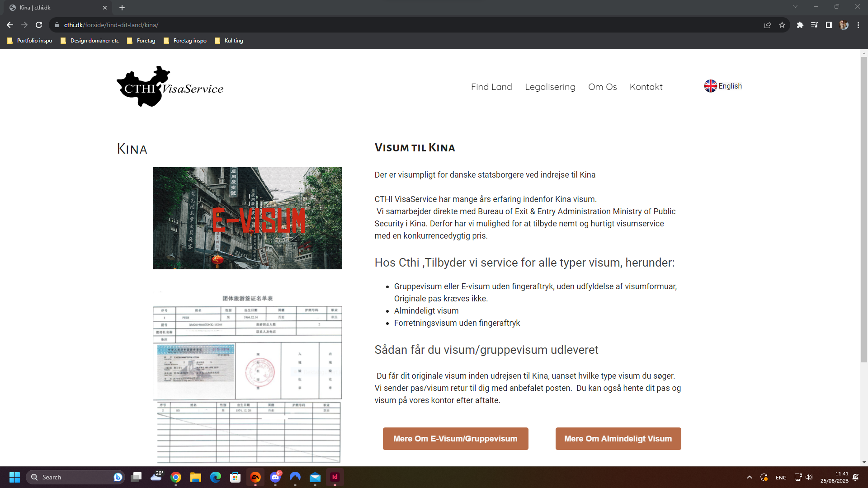Viewport: 868px width, 488px height.
Task: Toggle the Chrome side panel icon
Action: pyautogui.click(x=829, y=25)
